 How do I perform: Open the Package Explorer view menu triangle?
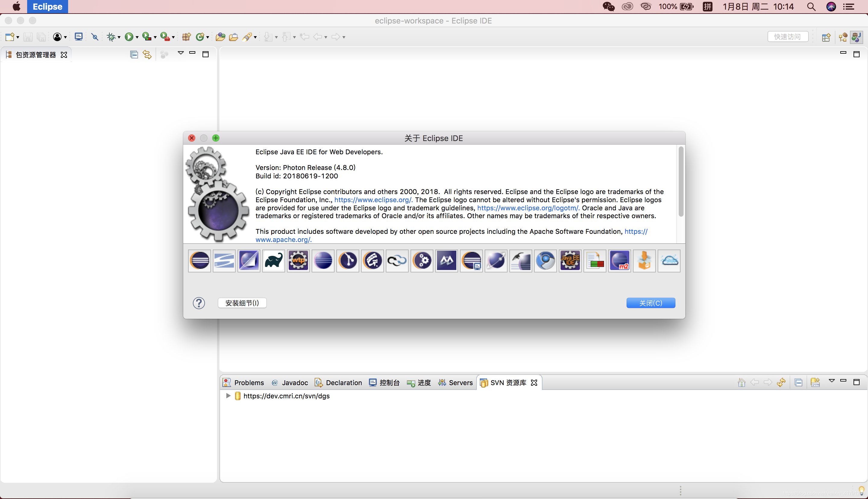tap(181, 53)
